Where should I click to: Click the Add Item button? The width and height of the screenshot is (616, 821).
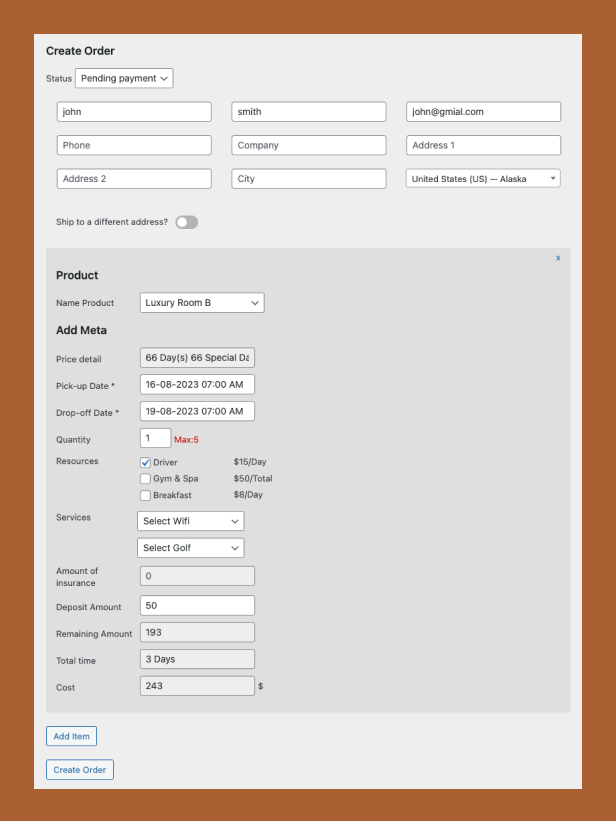[71, 736]
